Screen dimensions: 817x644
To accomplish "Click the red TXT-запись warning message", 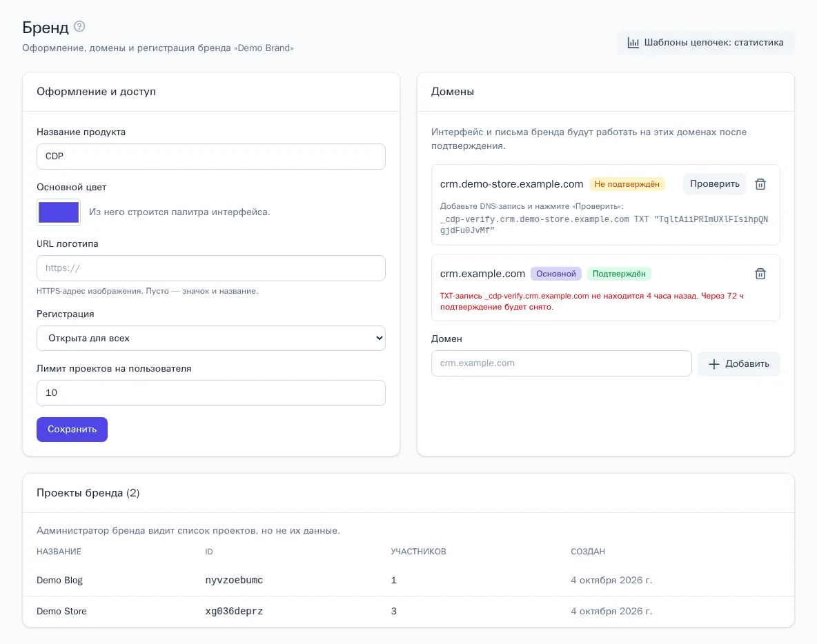I will (592, 301).
